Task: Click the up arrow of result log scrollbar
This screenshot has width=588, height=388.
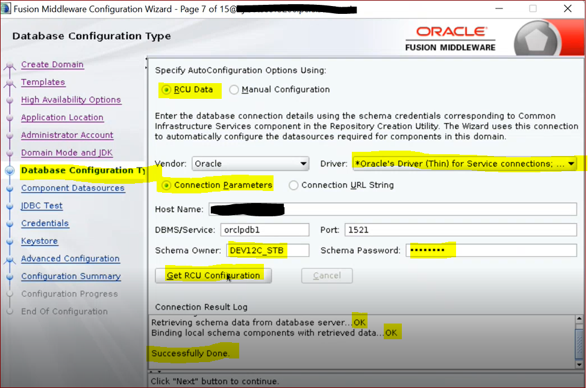Action: (580, 319)
